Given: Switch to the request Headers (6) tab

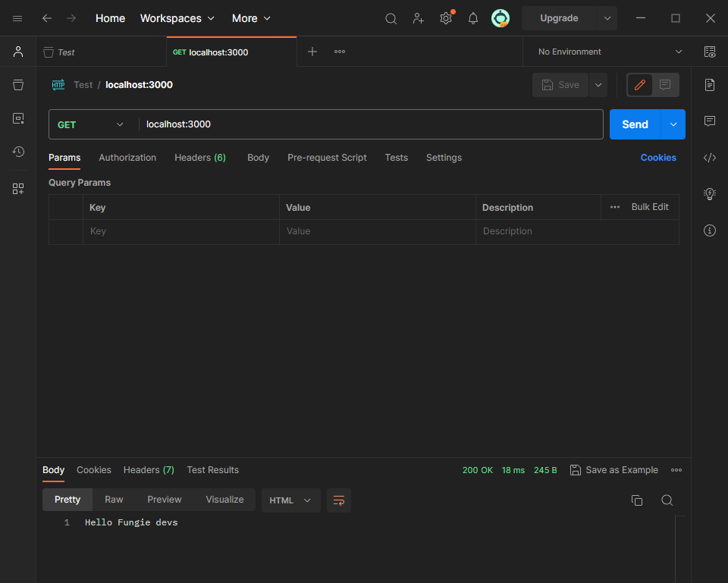Looking at the screenshot, I should [200, 158].
